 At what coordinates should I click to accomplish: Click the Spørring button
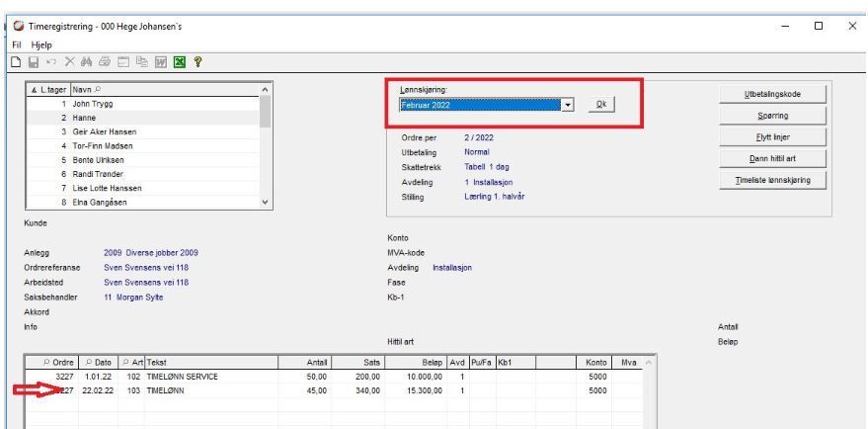(x=772, y=116)
